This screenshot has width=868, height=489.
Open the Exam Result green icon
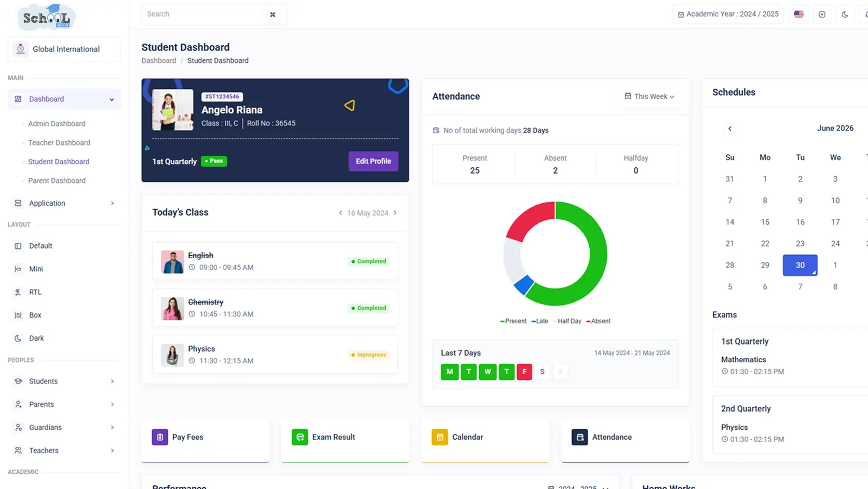click(x=300, y=437)
